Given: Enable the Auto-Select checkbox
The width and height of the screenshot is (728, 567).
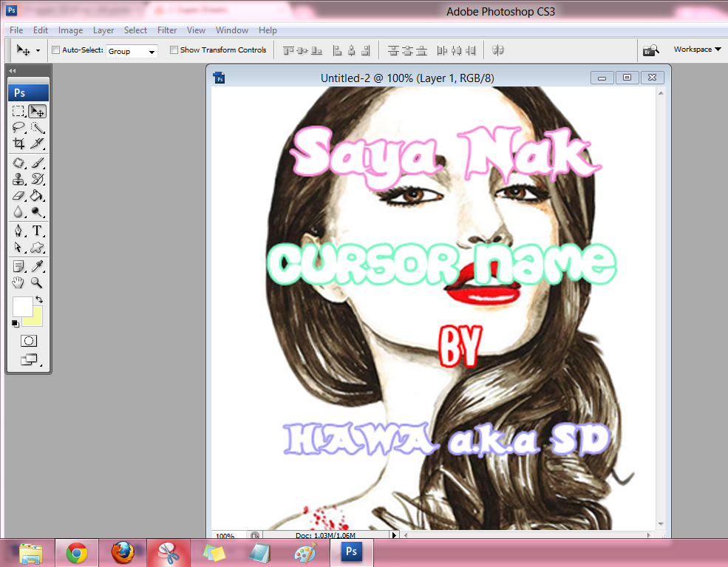Looking at the screenshot, I should pos(55,50).
